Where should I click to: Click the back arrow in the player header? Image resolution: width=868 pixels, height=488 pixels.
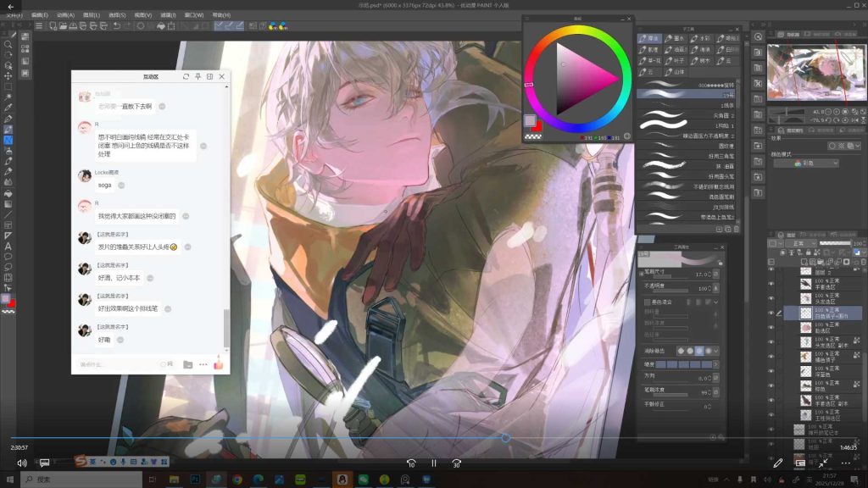[x=10, y=7]
